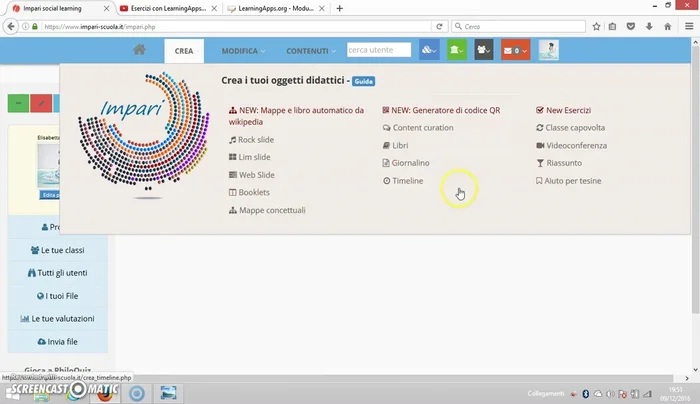Open Aiuto per tesine
This screenshot has height=404, width=700.
coord(569,181)
